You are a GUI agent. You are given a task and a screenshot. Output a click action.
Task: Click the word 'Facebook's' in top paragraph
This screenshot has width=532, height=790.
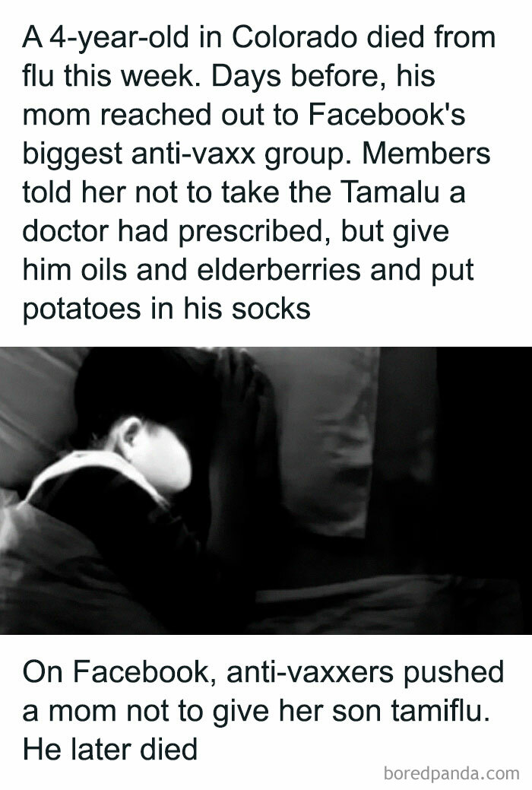tap(386, 115)
